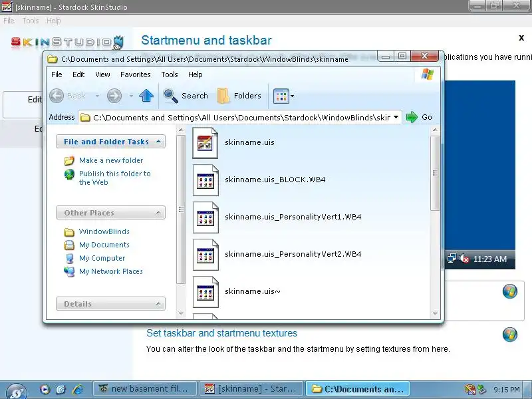Open WindowBlinds folder link
Screen dimensions: 532x399
click(104, 231)
